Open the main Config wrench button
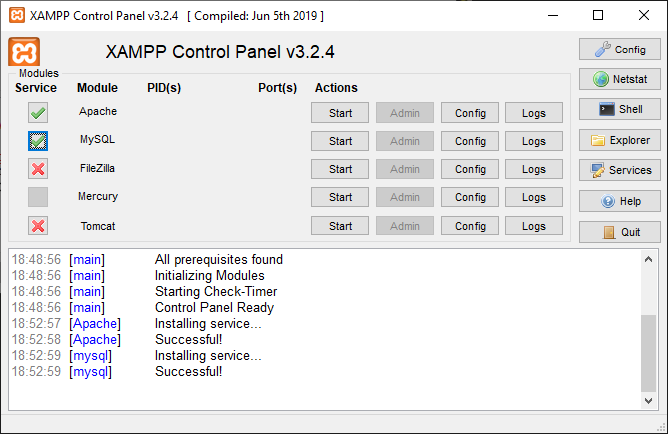Screen dimensions: 668x434 point(619,49)
